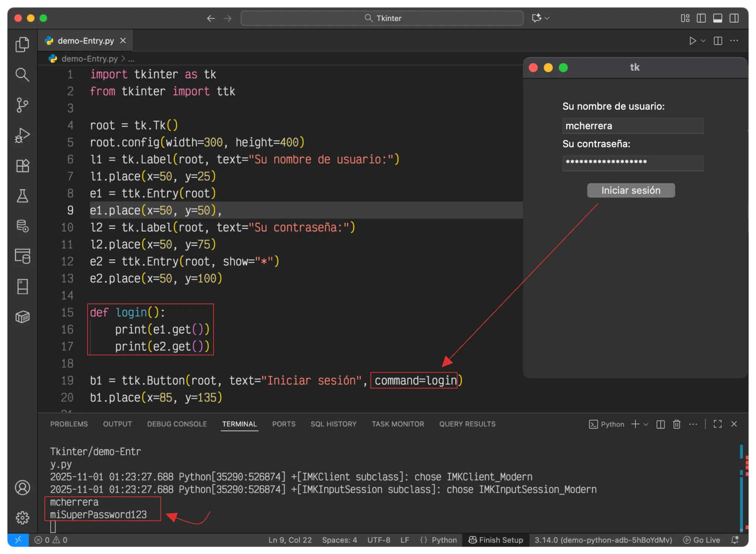Image resolution: width=756 pixels, height=554 pixels.
Task: Switch to the DEBUG CONSOLE tab
Action: tap(177, 424)
